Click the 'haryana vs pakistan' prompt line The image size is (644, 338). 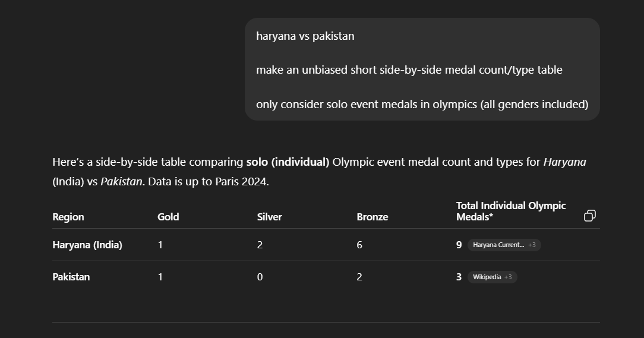[305, 36]
